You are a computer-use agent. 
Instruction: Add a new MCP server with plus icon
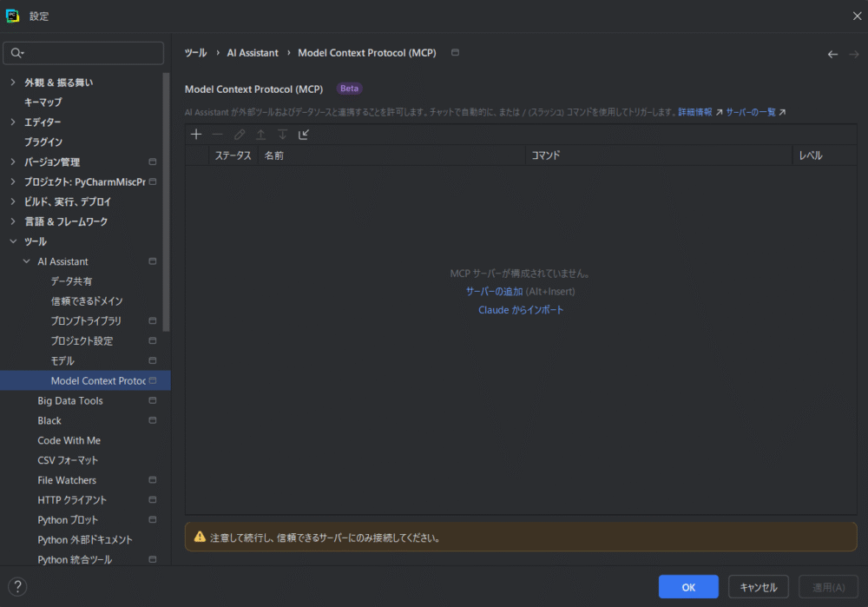(196, 135)
